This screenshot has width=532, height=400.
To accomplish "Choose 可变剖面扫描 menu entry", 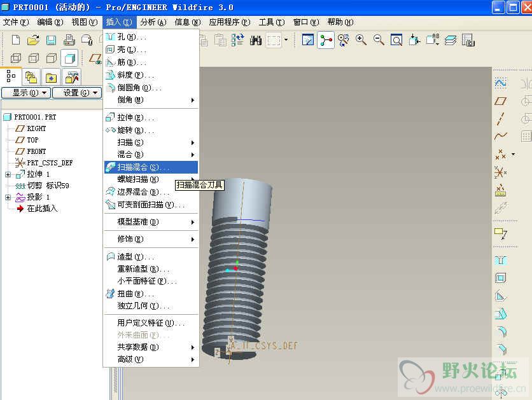I will 151,205.
